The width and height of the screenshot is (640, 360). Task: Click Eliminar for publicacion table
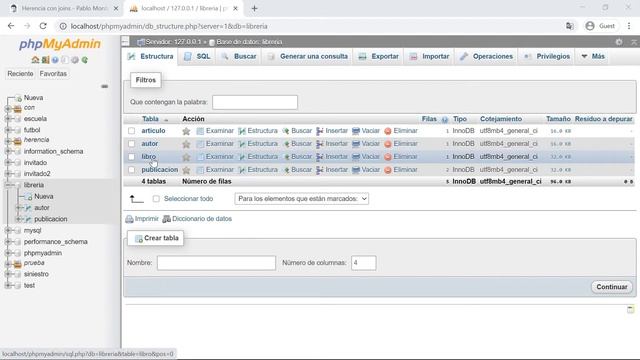pos(401,169)
